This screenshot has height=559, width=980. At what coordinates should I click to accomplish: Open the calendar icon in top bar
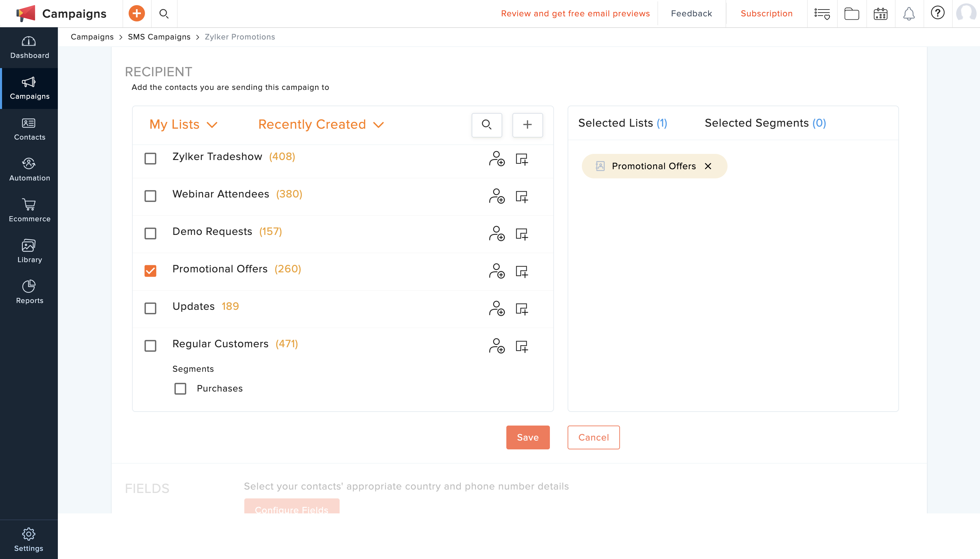tap(880, 14)
